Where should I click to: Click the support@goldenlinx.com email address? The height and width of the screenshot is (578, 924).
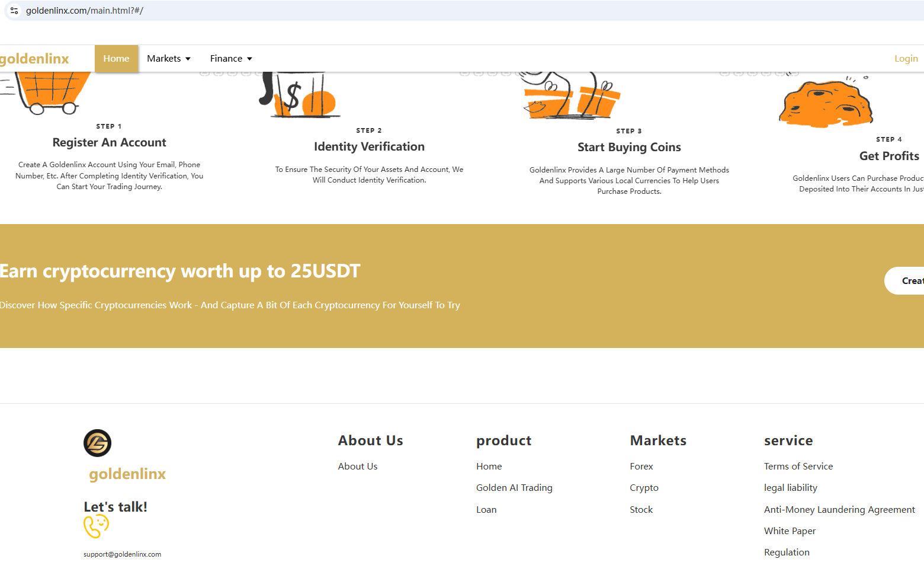(x=122, y=554)
